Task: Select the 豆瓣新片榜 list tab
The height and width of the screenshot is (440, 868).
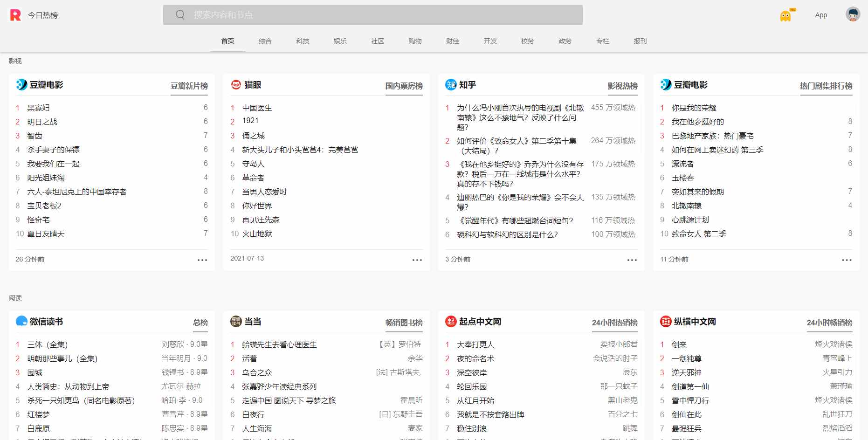Action: (189, 86)
